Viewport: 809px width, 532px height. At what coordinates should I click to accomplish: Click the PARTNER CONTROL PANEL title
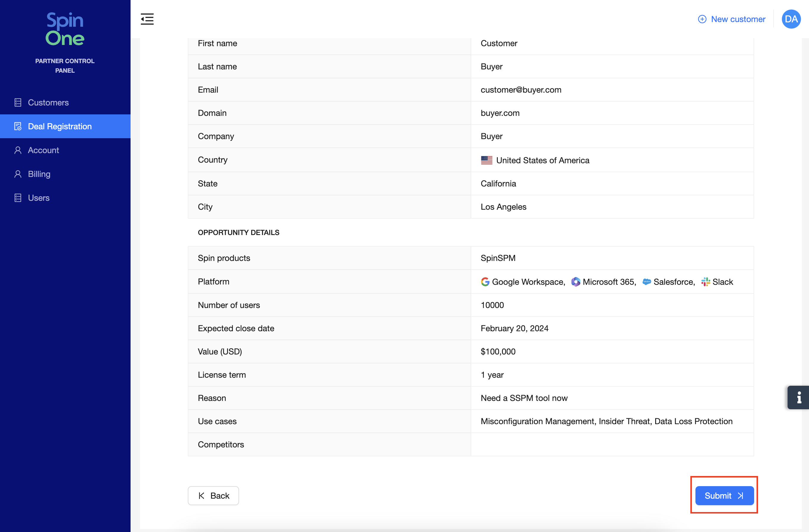65,66
